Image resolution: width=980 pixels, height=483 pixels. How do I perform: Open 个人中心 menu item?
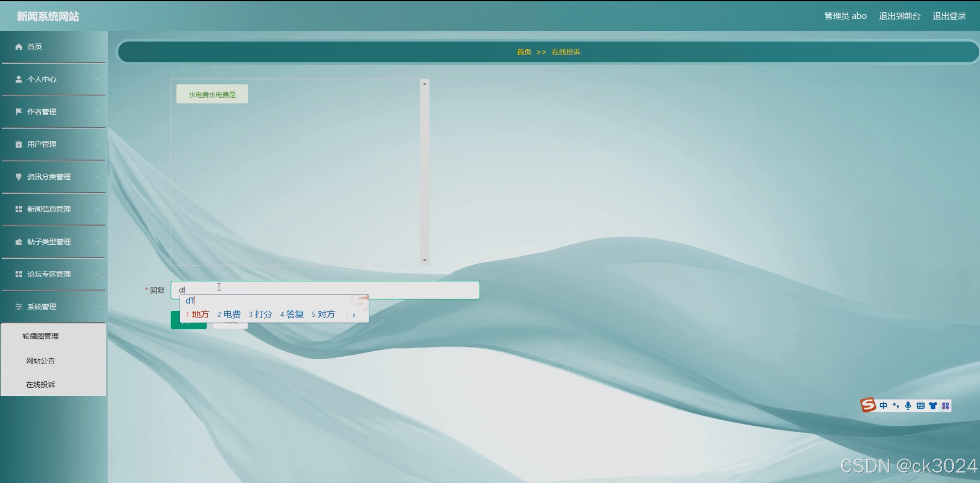click(x=54, y=79)
